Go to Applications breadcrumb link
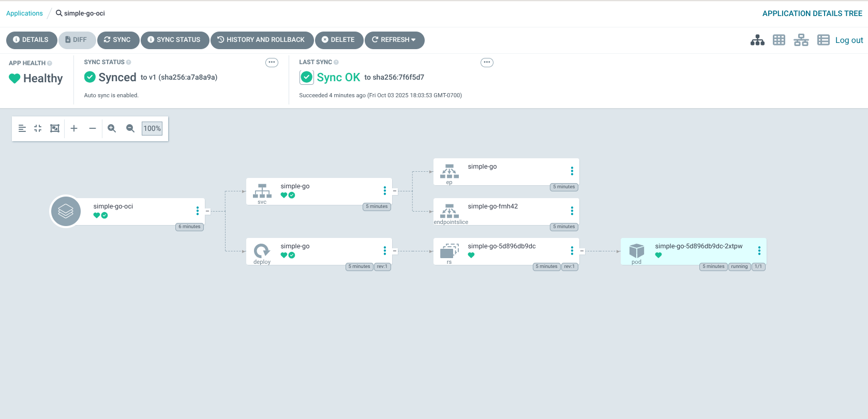868x419 pixels. [24, 13]
